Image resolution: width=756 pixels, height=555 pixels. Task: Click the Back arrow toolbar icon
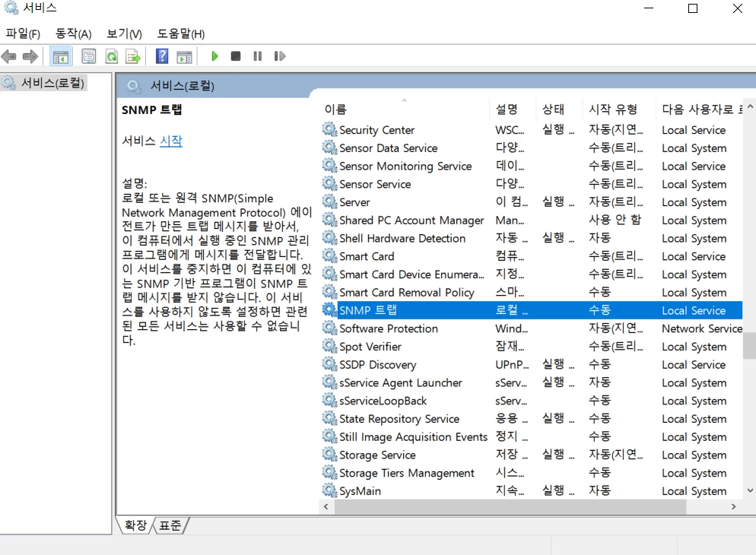(x=9, y=56)
